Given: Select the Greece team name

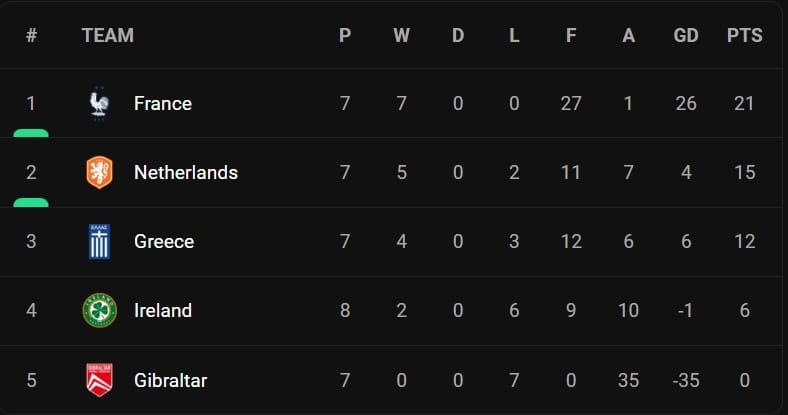Looking at the screenshot, I should click(x=164, y=241).
